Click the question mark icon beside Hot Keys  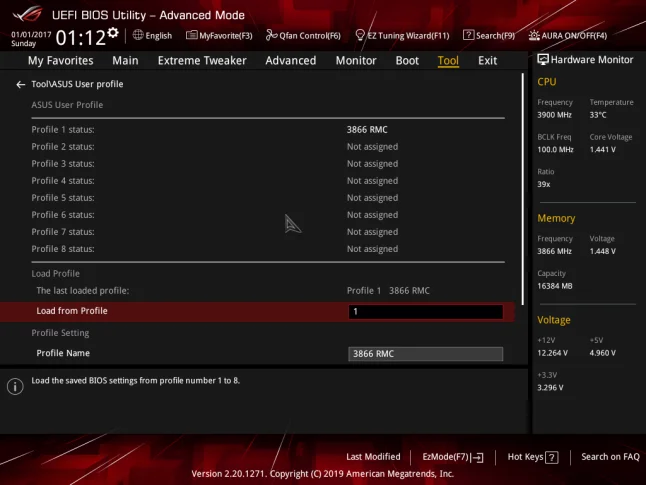click(552, 457)
